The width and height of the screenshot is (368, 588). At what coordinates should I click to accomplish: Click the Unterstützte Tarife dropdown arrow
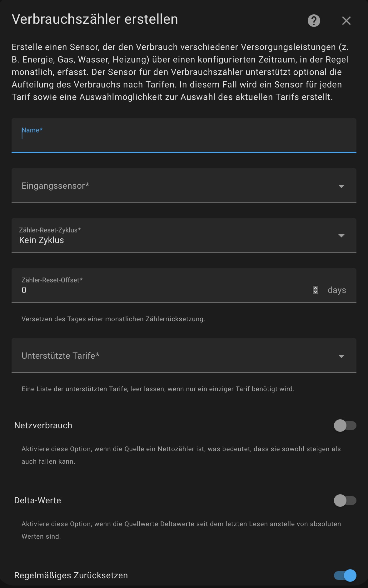coord(341,356)
